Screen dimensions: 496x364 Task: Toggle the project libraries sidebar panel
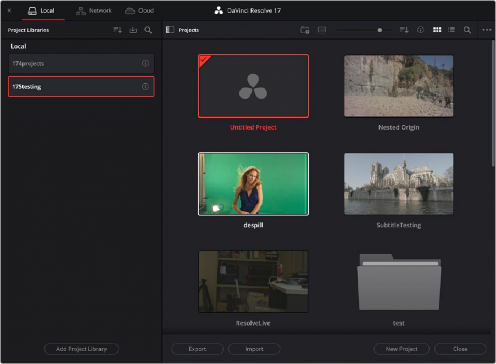click(x=170, y=30)
